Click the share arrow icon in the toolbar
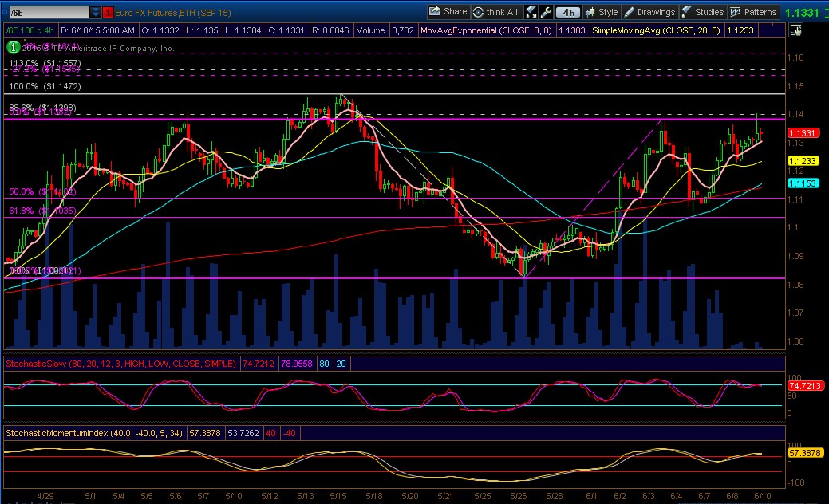The image size is (829, 504). [x=435, y=11]
